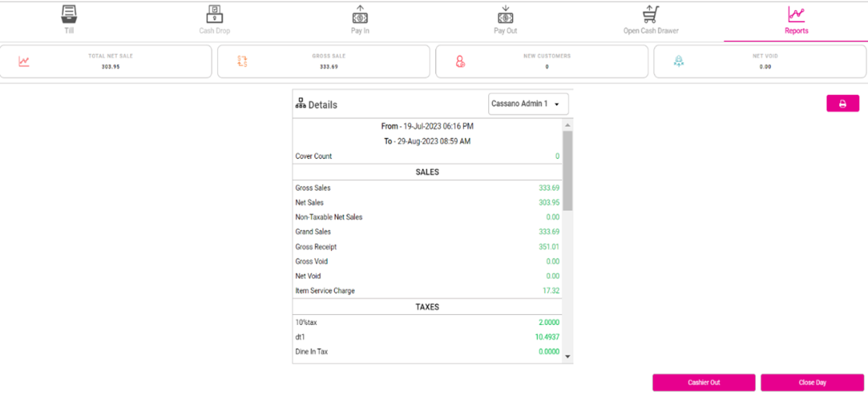Select the Pay In icon
This screenshot has width=868, height=399.
click(x=360, y=14)
